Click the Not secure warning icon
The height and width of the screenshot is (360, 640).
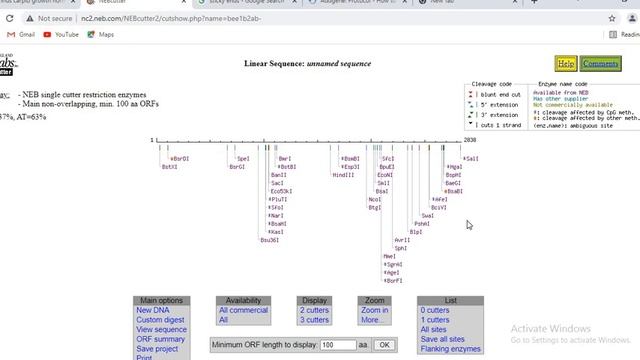[x=30, y=18]
